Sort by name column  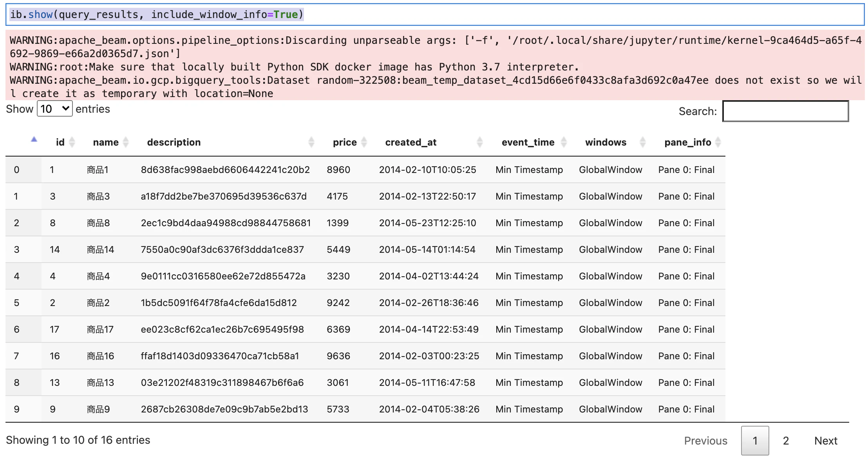126,142
